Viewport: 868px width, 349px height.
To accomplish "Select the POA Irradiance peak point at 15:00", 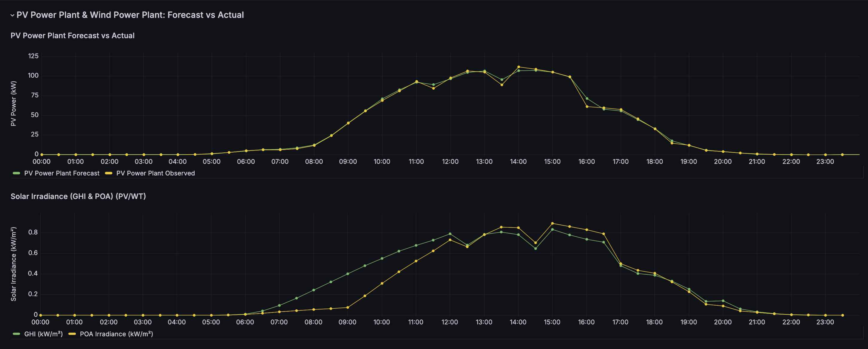I will point(552,223).
